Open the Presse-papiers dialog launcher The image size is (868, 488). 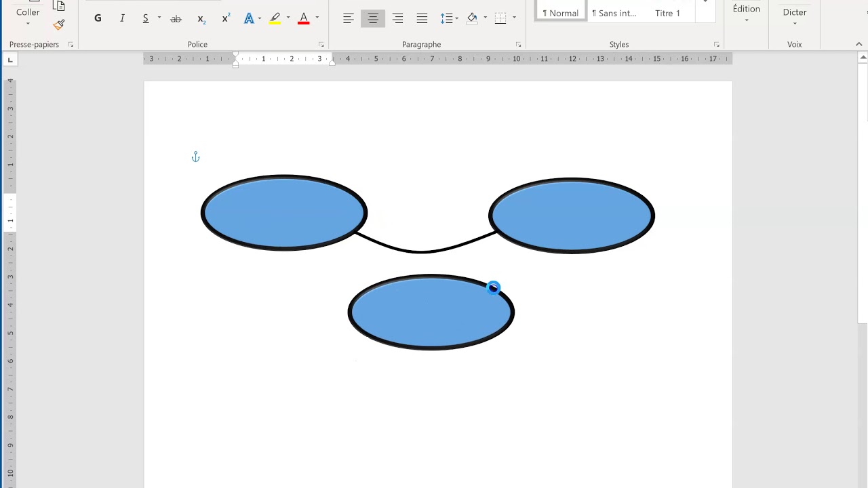click(71, 45)
